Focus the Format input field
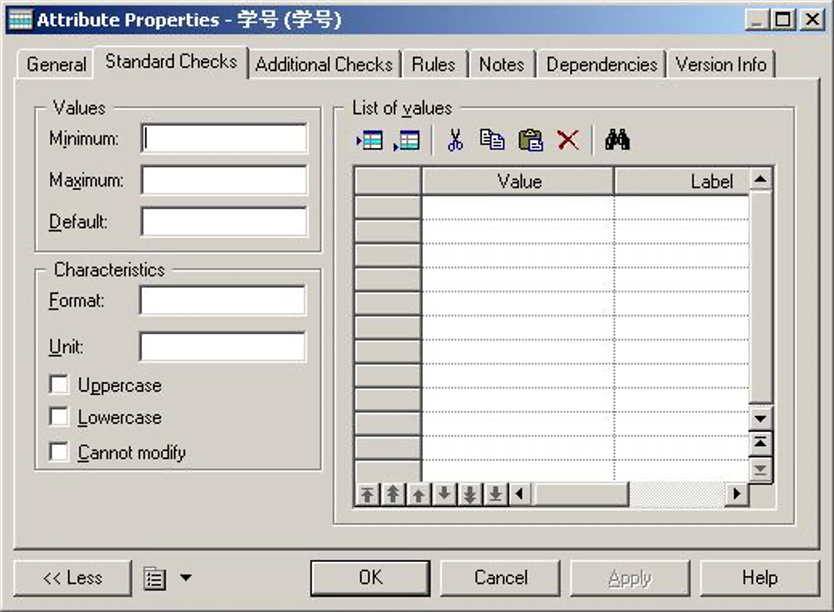The height and width of the screenshot is (612, 834). pos(222,301)
